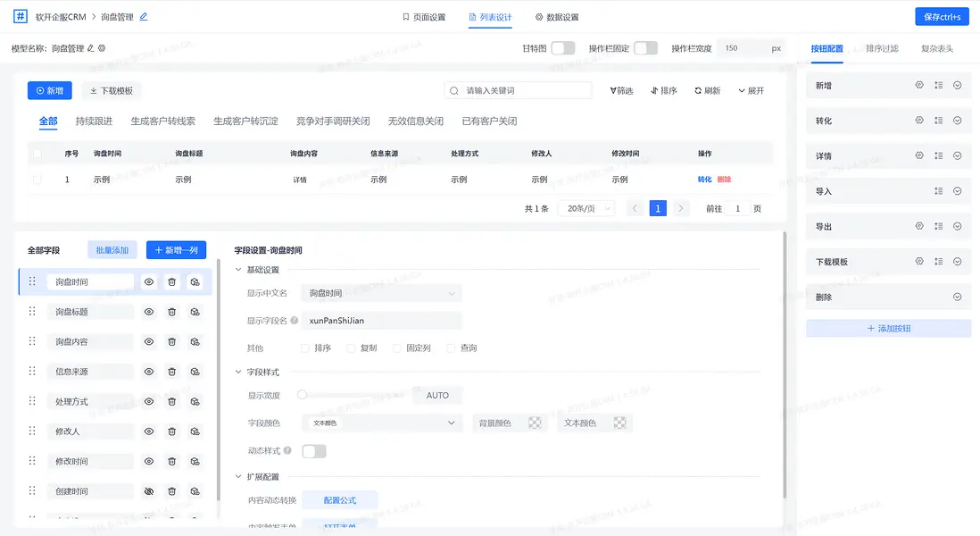Switch to 数据设置 tab

click(x=557, y=17)
